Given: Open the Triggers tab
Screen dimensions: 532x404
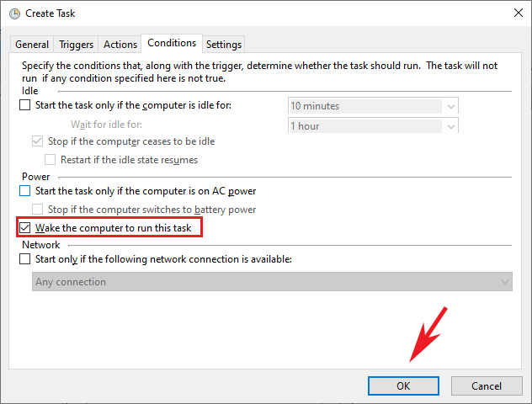Looking at the screenshot, I should coord(76,45).
